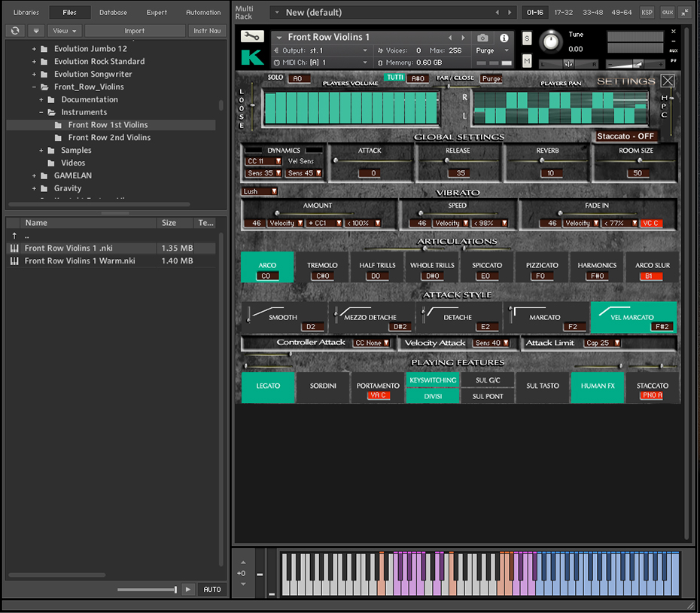This screenshot has width=700, height=613.
Task: Enable the TREMOLO articulation
Action: coord(322,267)
